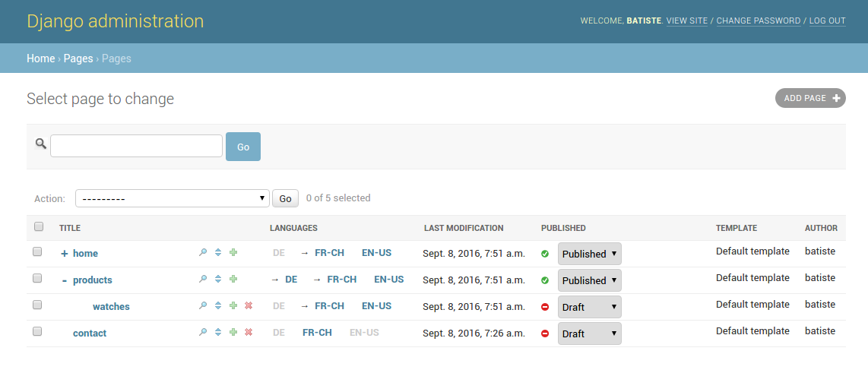
Task: Click the red draft status icon for contact
Action: 545,334
